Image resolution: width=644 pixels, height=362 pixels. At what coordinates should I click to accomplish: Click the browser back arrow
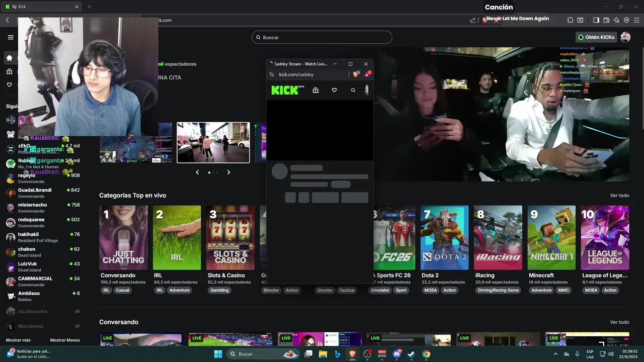click(x=8, y=20)
